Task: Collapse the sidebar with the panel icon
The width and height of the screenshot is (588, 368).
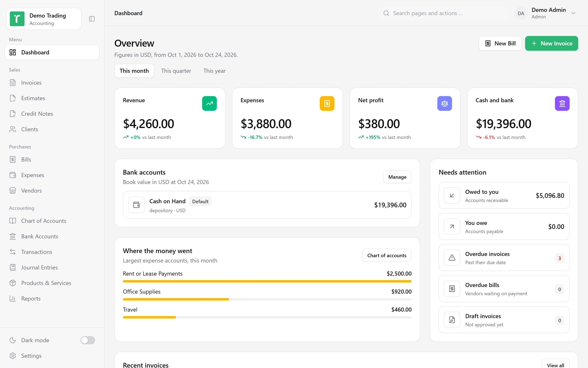Action: point(92,19)
